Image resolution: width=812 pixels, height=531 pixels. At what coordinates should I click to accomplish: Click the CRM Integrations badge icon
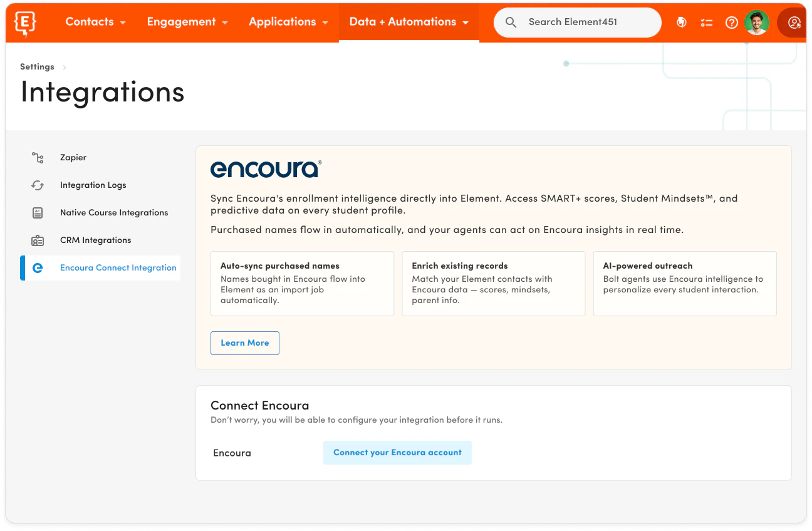38,240
